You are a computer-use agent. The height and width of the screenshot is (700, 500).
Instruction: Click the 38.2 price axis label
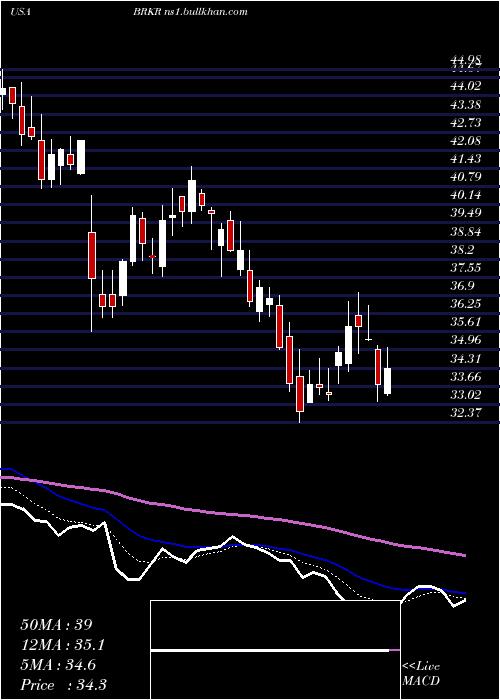pyautogui.click(x=462, y=250)
